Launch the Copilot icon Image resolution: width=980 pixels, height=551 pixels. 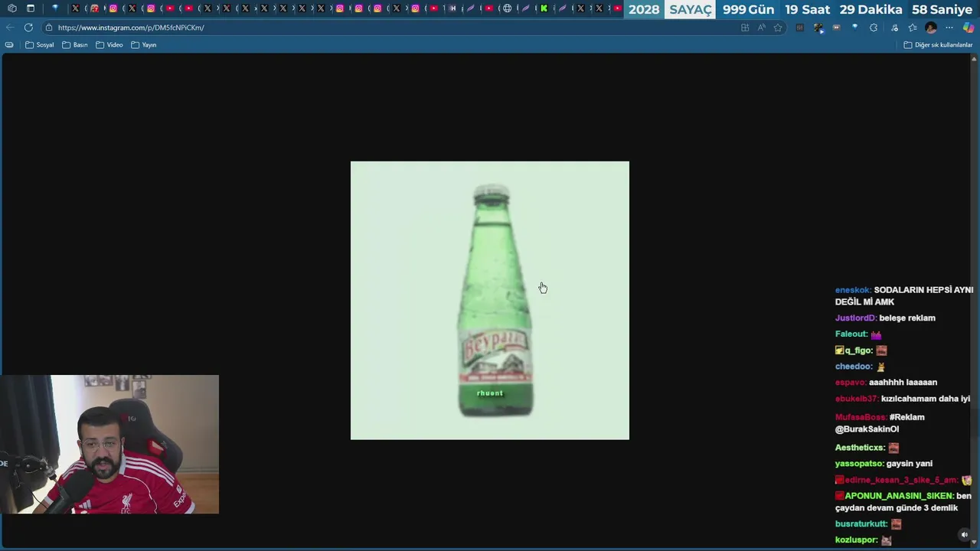point(969,28)
